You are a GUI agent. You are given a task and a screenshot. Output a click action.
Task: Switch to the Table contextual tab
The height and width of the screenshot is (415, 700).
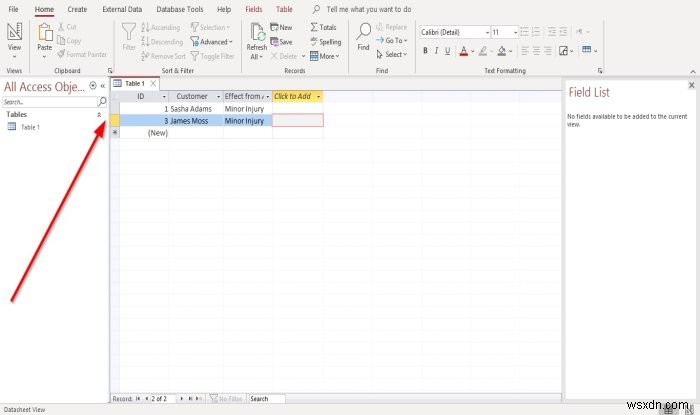click(284, 9)
